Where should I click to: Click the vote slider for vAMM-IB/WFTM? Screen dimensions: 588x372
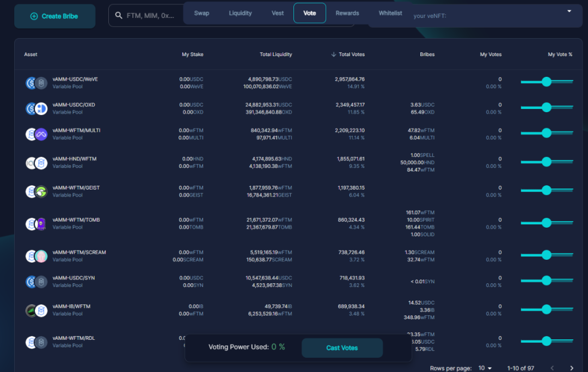pos(547,309)
